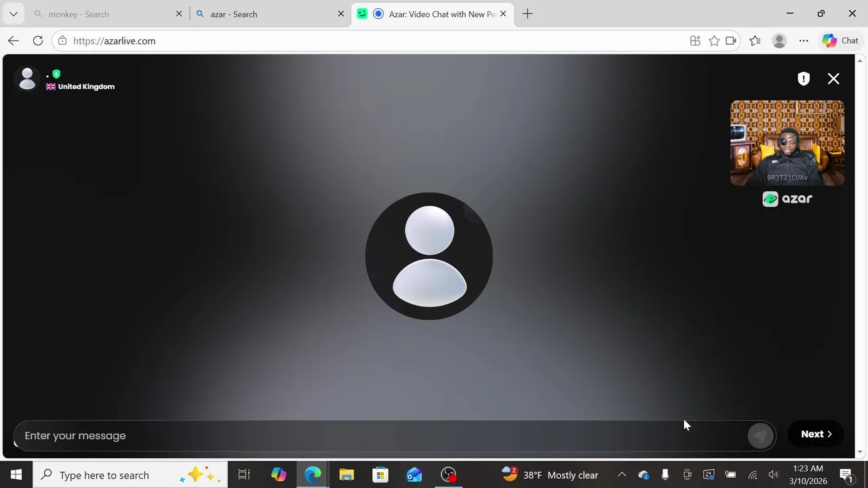Click the page vertical scrollbar up arrow

[x=861, y=61]
